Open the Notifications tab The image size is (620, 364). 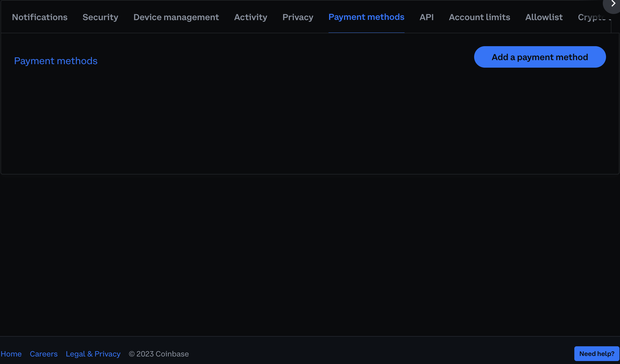(x=39, y=17)
